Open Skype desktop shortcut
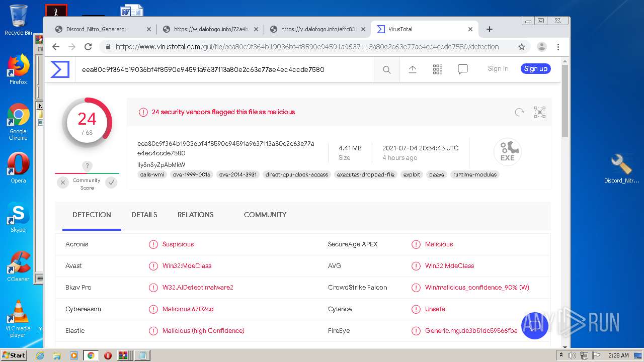Image resolution: width=644 pixels, height=362 pixels. tap(18, 217)
